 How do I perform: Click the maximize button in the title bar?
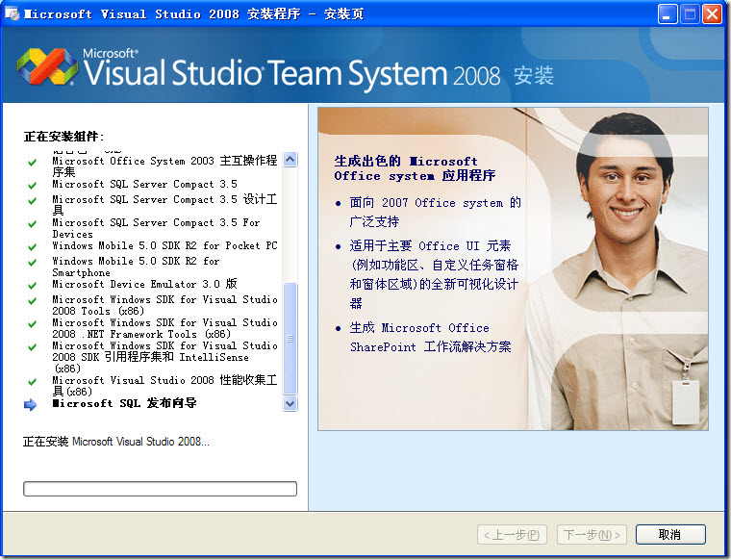click(x=690, y=14)
